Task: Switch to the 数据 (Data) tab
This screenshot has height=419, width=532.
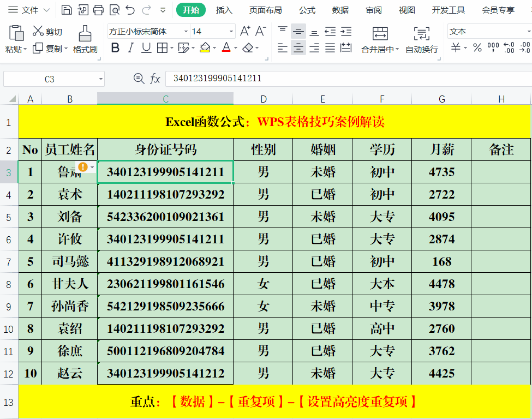Action: (x=340, y=10)
